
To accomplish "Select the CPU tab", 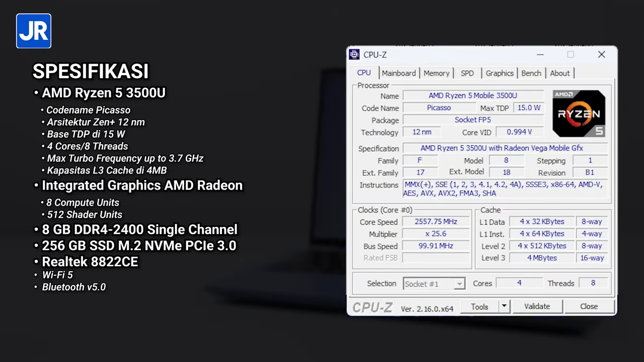I will tap(364, 72).
